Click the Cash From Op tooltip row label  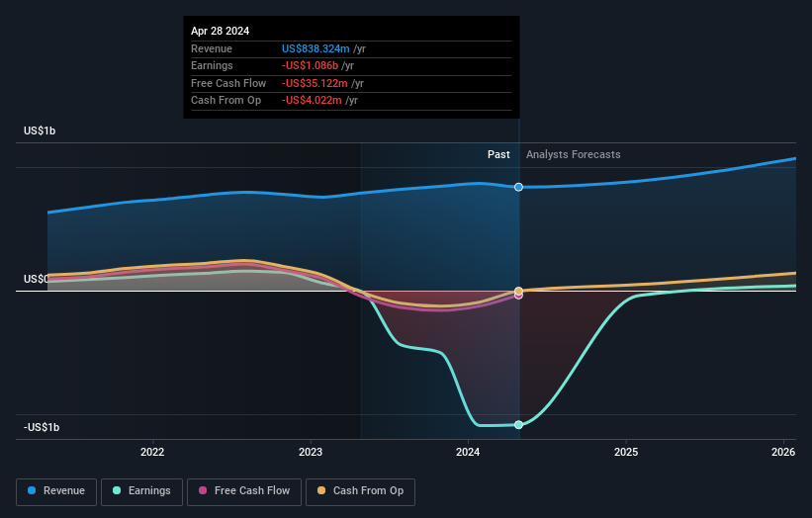[x=226, y=101]
